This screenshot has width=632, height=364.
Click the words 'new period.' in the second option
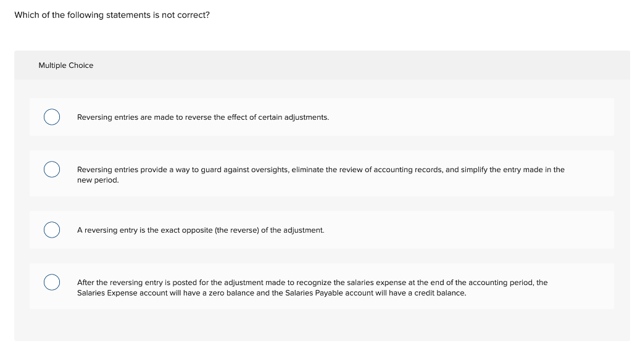(x=98, y=180)
